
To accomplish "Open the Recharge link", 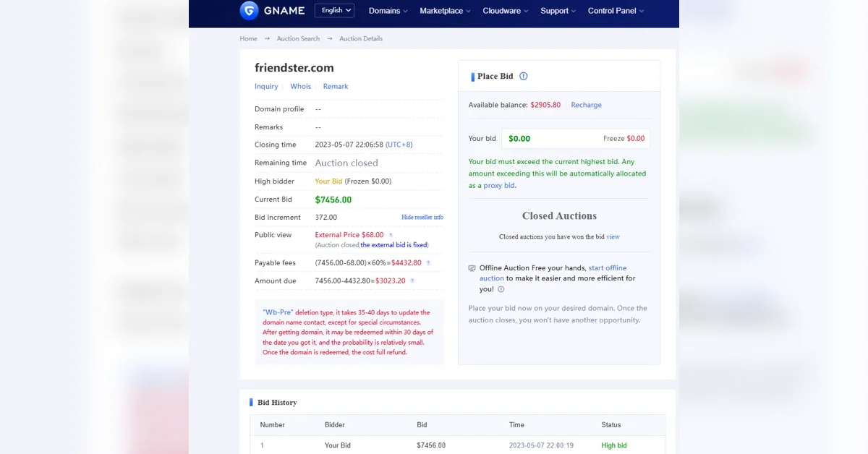I will [586, 105].
